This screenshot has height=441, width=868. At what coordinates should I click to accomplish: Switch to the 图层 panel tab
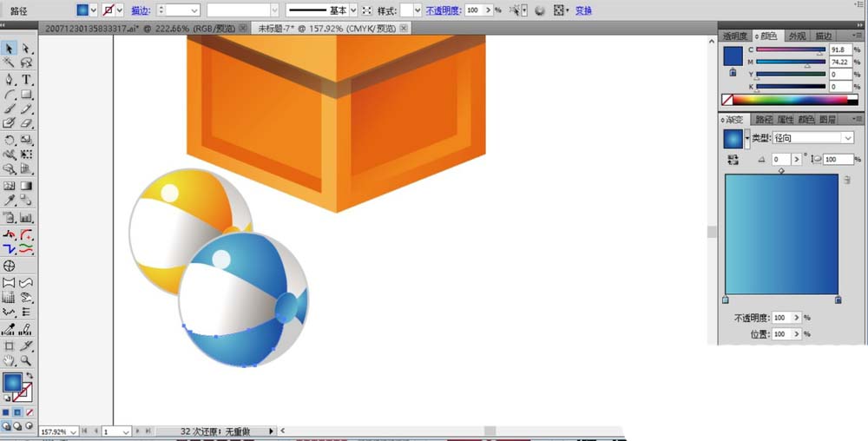827,119
